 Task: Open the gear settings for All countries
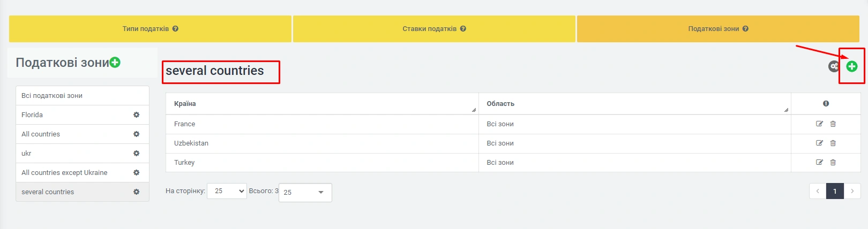[136, 134]
